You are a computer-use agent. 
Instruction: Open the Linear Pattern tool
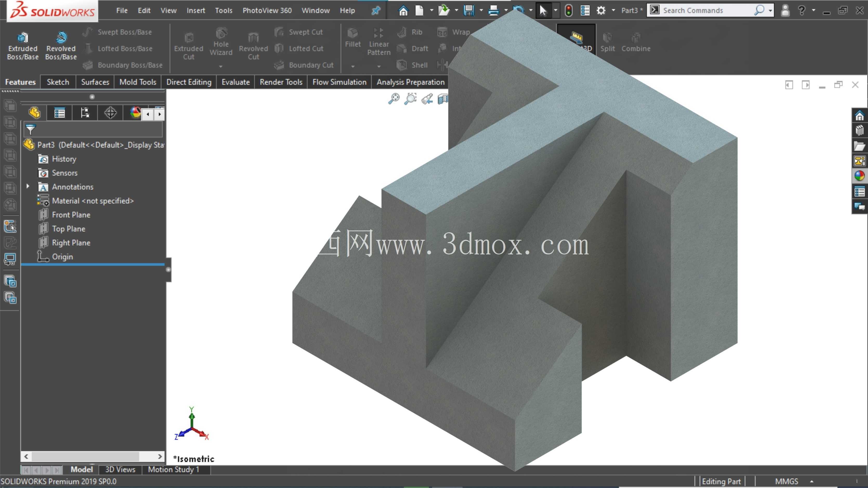pos(379,41)
